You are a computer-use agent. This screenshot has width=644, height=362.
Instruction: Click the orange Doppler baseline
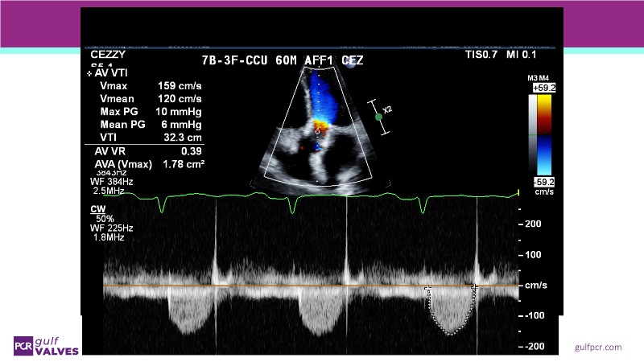(306, 286)
